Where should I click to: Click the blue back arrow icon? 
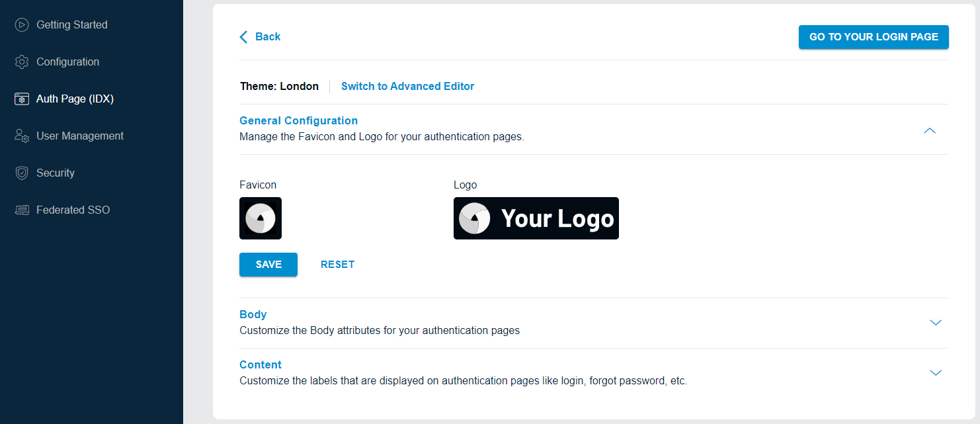(x=243, y=36)
